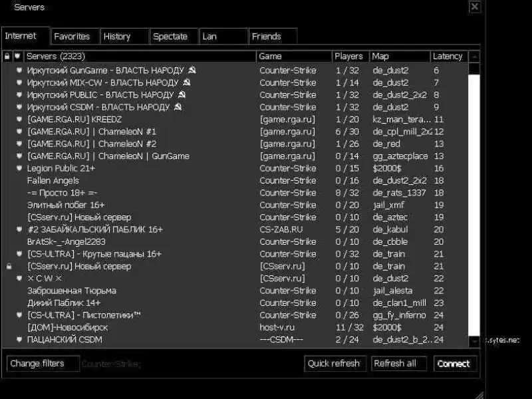Sort list by Players column header
This screenshot has height=399, width=532.
350,57
